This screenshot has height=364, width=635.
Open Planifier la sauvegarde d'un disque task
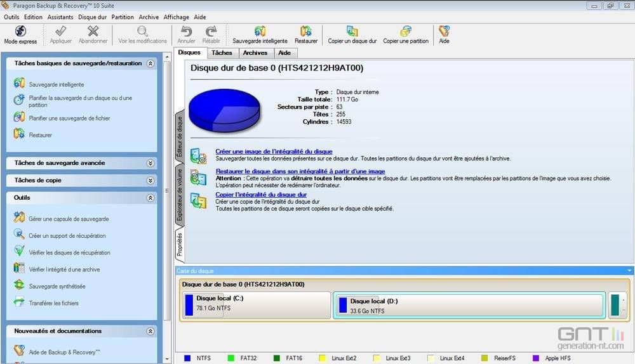(x=80, y=101)
